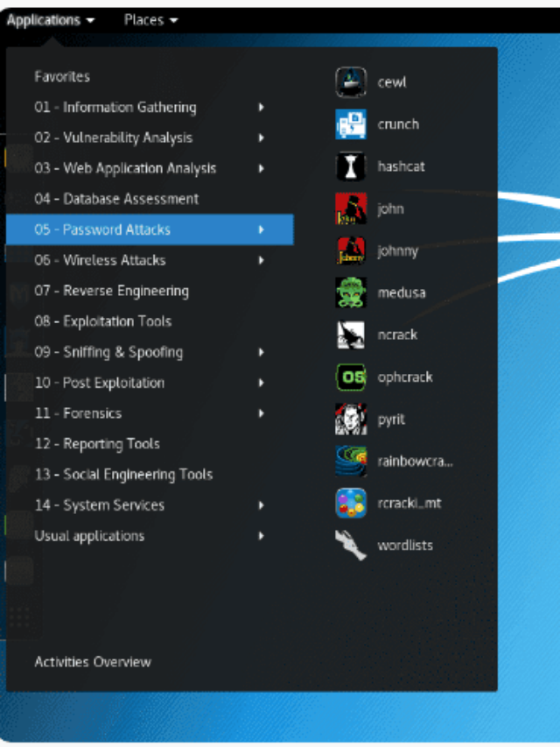Open the Applications menu
Viewport: 560px width, 747px height.
pyautogui.click(x=51, y=20)
